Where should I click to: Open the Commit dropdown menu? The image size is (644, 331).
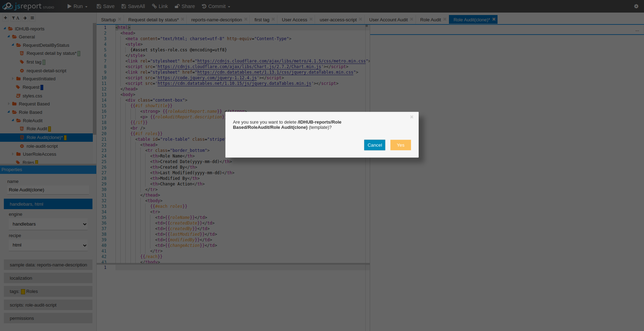(x=216, y=6)
